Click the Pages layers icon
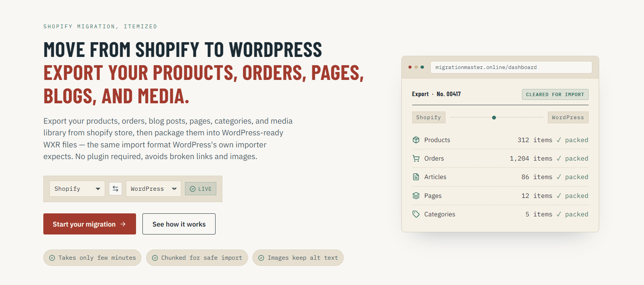 (x=416, y=196)
